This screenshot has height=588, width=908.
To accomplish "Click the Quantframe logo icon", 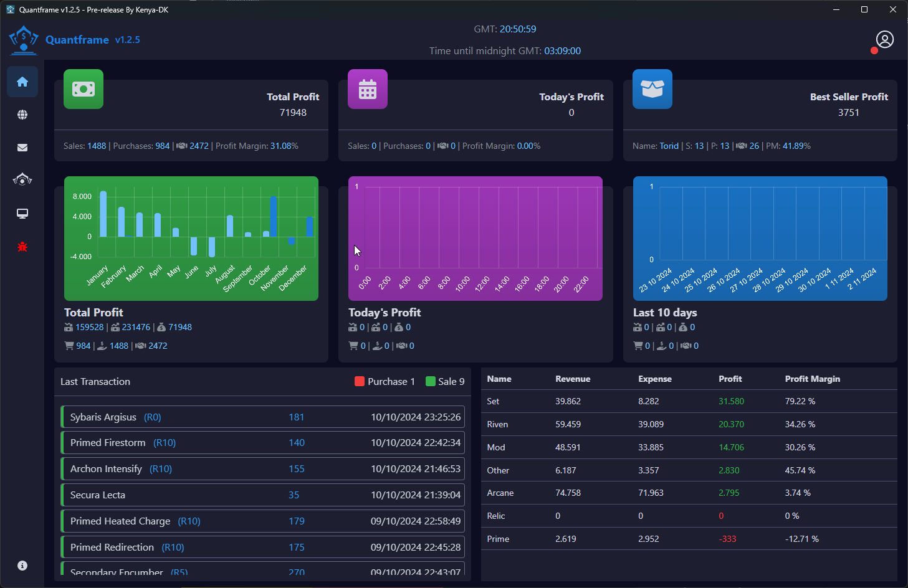I will tap(24, 40).
